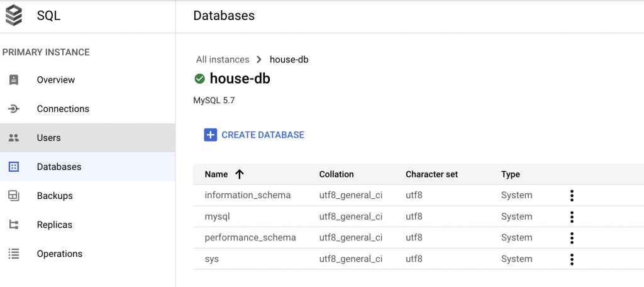
Task: Click the Databases page heading
Action: [224, 16]
